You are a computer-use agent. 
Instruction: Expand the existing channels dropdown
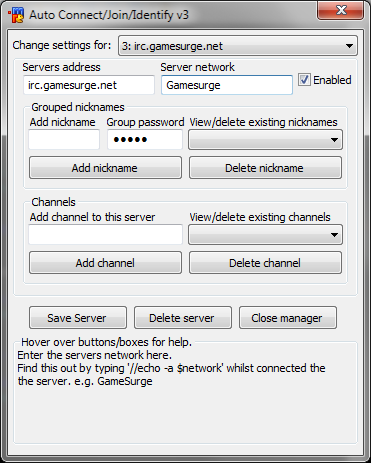click(x=265, y=235)
